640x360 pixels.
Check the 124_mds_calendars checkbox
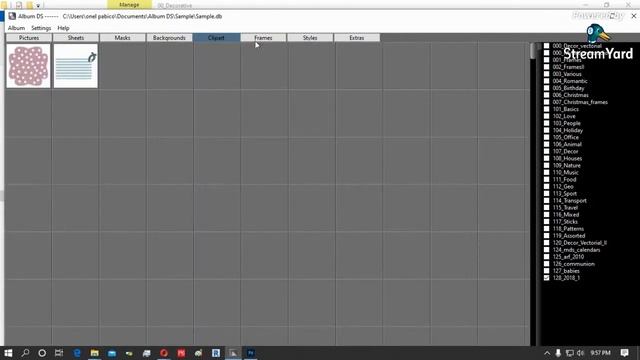(x=547, y=250)
